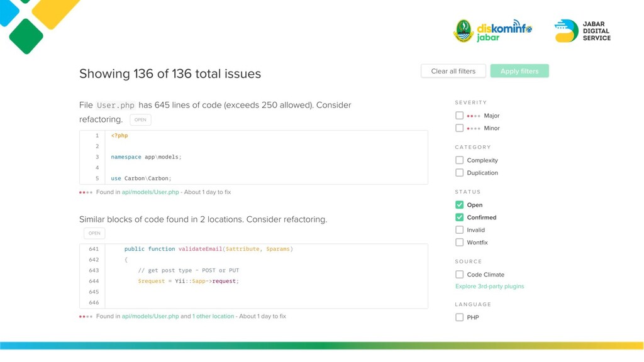Click the Diskominfo Jabar logo
Viewport: 644px width, 362px height.
point(493,31)
